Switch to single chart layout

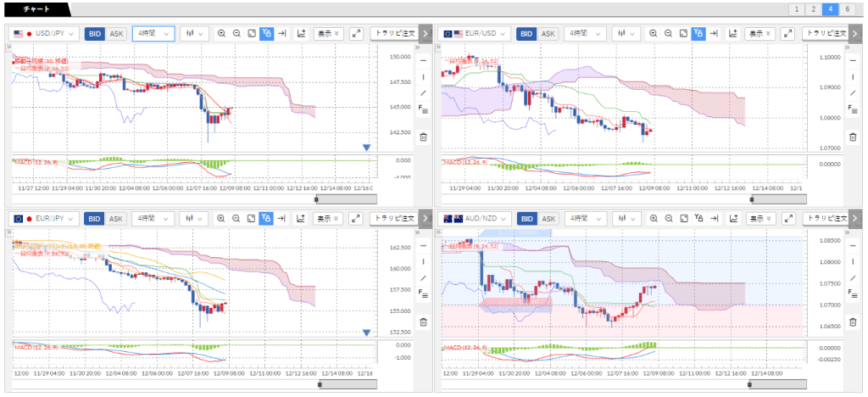coord(795,9)
